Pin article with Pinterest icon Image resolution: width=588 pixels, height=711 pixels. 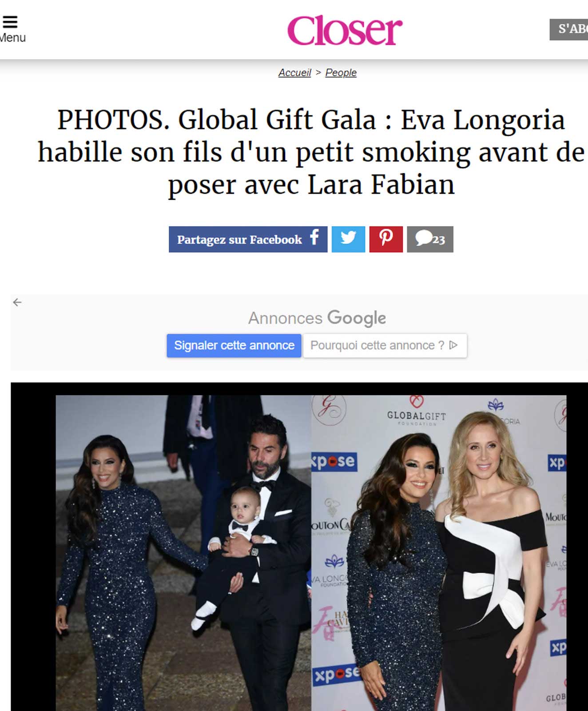[386, 239]
